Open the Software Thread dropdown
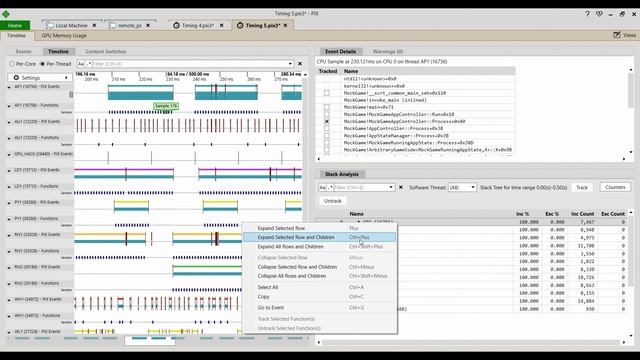This screenshot has width=640, height=360. (462, 187)
